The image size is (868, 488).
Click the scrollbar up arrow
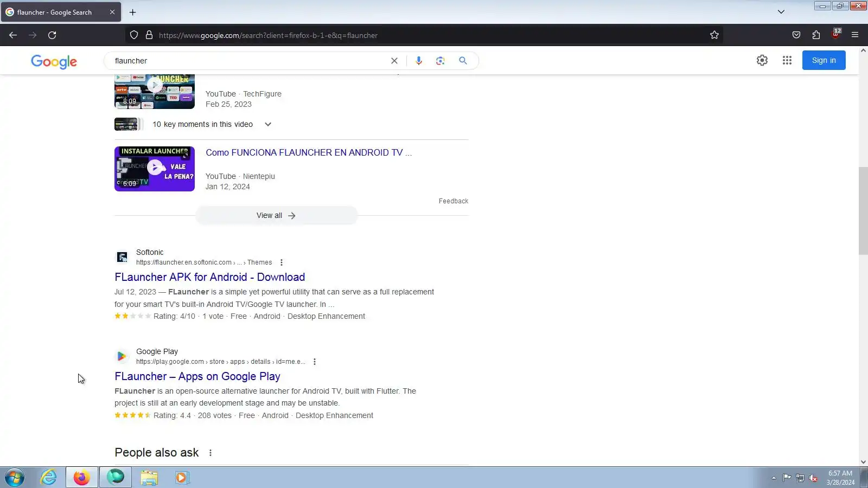pyautogui.click(x=863, y=50)
